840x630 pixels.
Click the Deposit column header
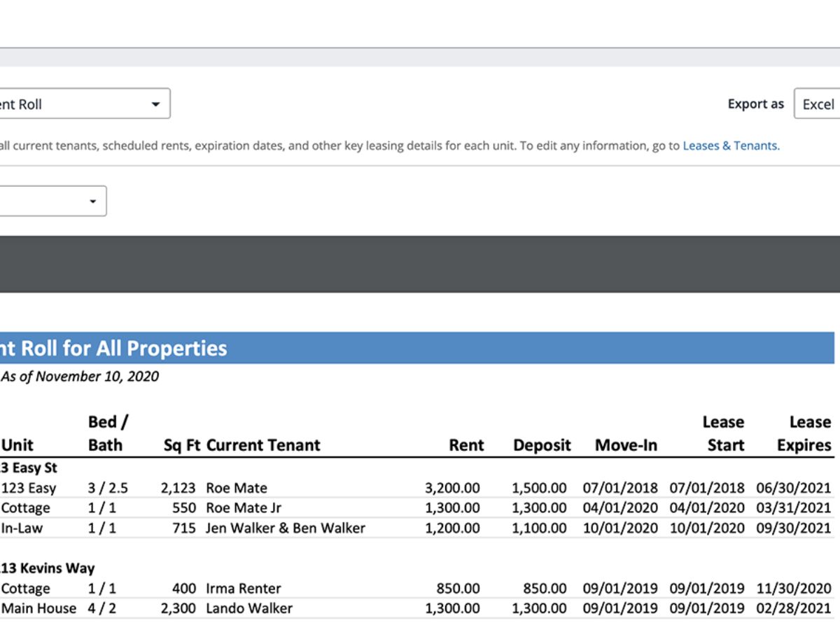(x=542, y=445)
